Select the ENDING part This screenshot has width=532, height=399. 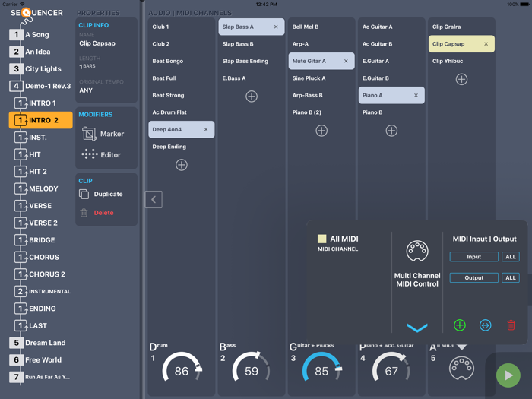tap(35, 309)
